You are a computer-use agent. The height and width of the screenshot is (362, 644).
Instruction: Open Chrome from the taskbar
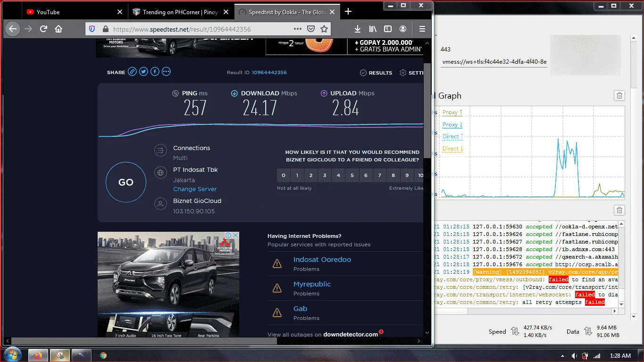coord(103,355)
